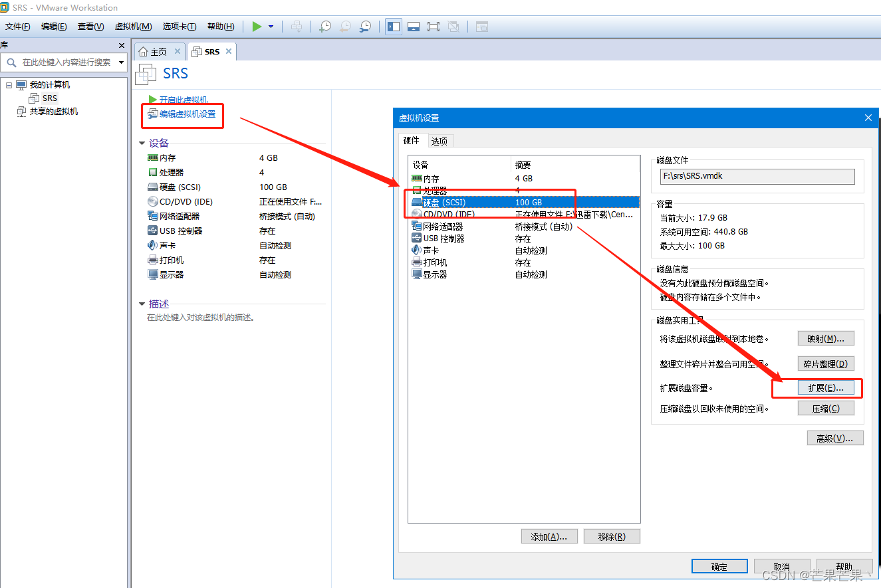Close the library panel
Screen dimensions: 881x588
(122, 45)
